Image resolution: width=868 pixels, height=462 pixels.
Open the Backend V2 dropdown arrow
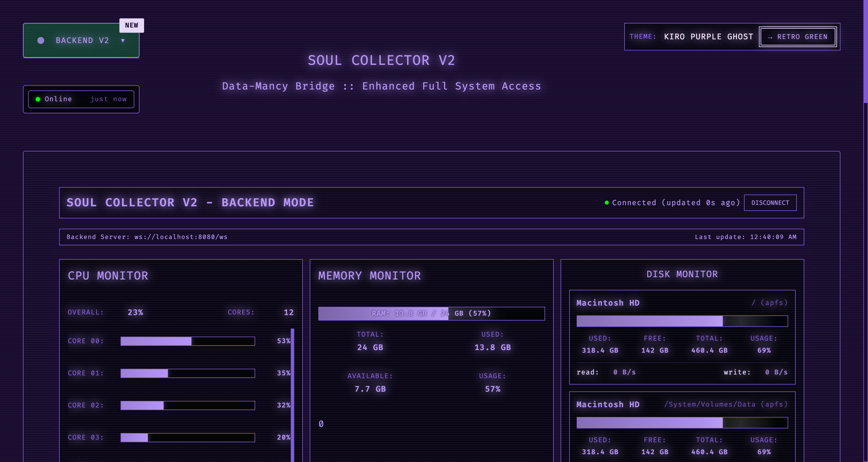(x=123, y=40)
